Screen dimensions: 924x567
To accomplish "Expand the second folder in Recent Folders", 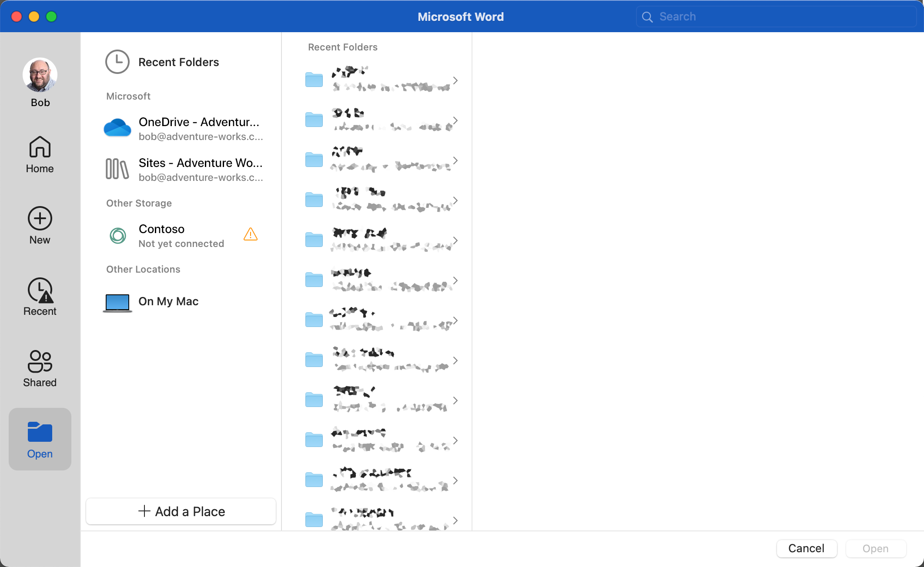I will [x=455, y=120].
